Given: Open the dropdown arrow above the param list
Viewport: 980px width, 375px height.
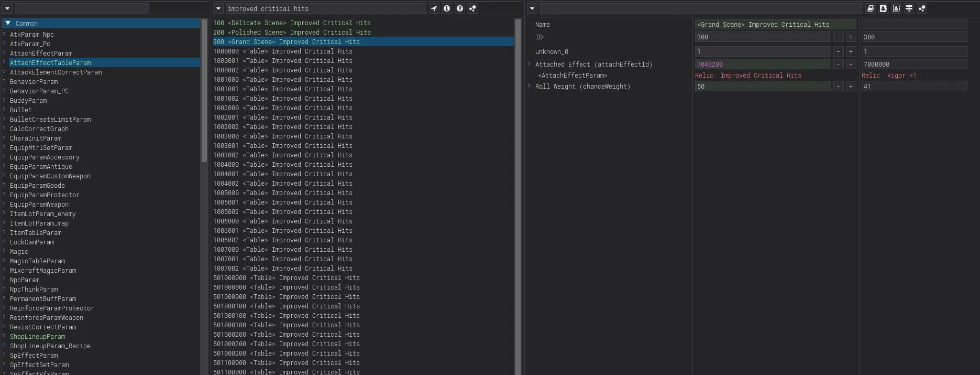Looking at the screenshot, I should pos(7,8).
